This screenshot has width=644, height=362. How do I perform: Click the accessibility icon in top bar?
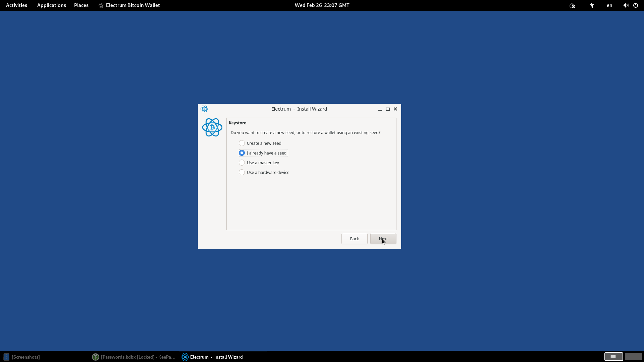point(592,5)
